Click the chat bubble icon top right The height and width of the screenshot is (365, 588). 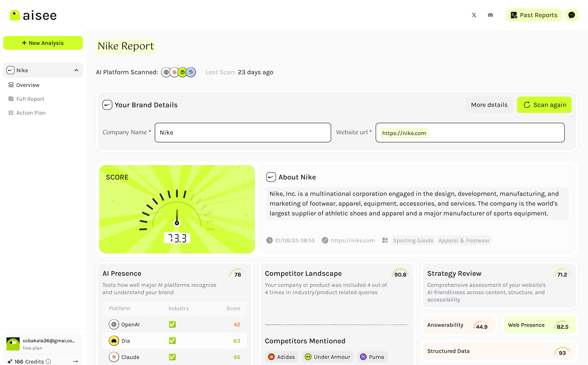[571, 15]
